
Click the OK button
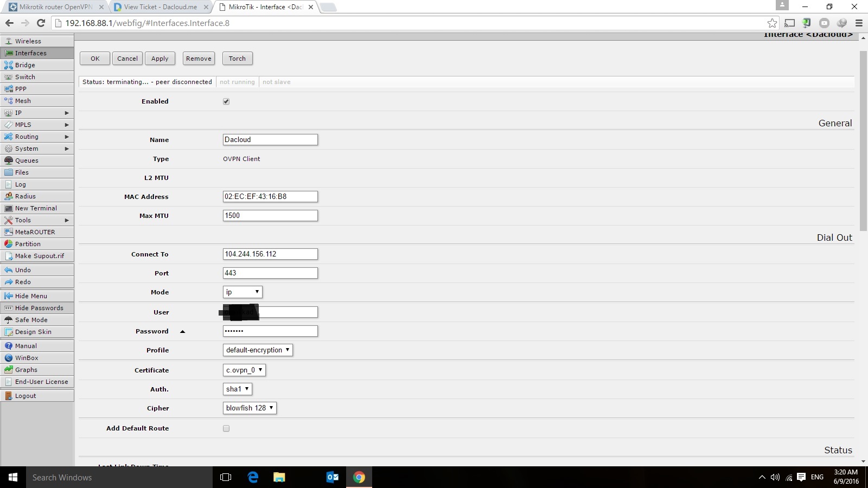(95, 59)
